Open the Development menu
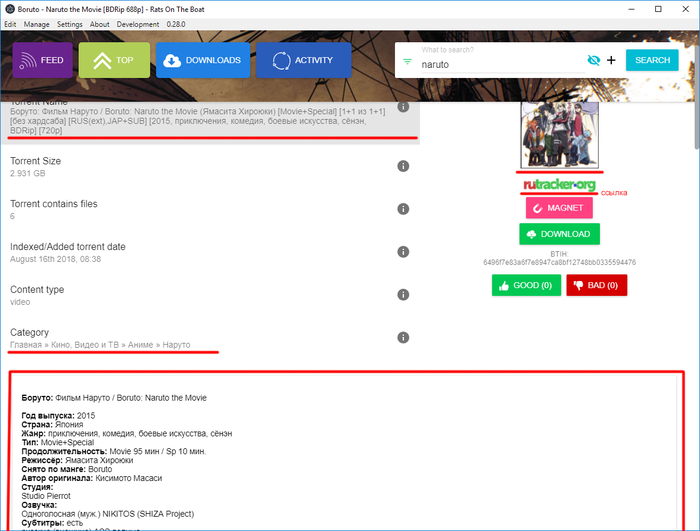Screen dimensions: 700x531 point(137,24)
